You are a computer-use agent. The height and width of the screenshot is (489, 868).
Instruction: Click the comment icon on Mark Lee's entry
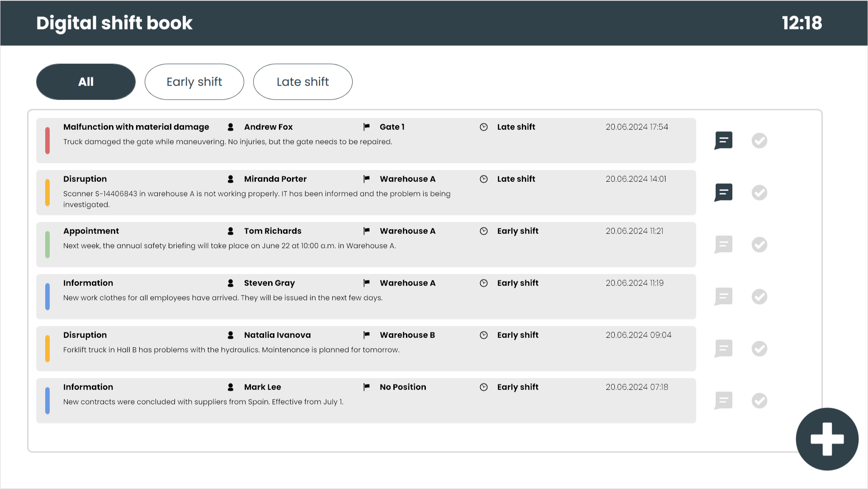(x=723, y=400)
